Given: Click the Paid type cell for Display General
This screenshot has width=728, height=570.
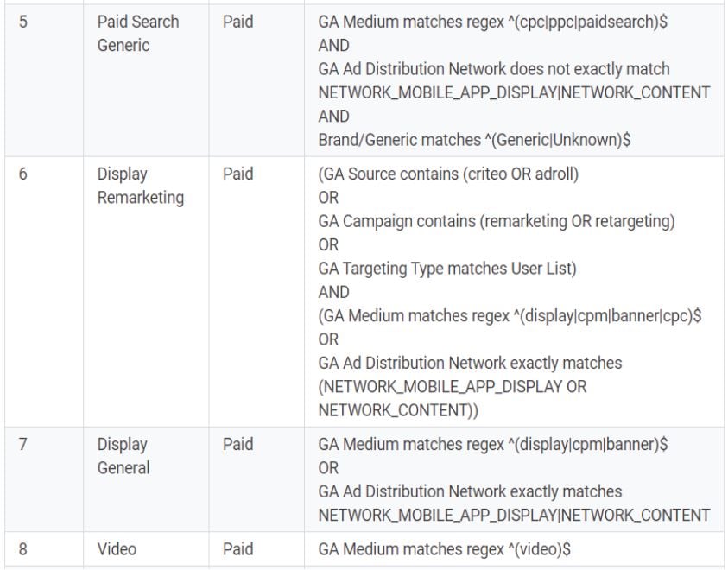Looking at the screenshot, I should pyautogui.click(x=256, y=479).
